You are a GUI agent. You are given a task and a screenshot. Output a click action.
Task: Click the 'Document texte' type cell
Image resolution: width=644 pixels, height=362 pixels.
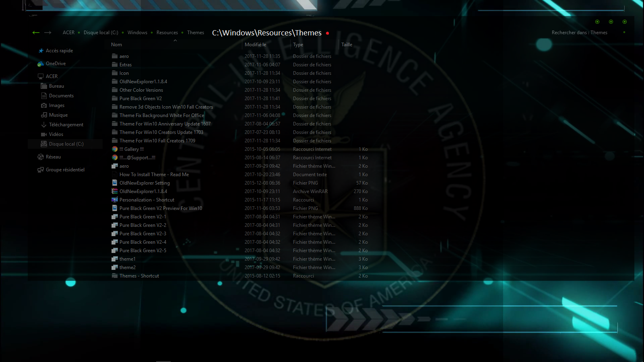310,175
